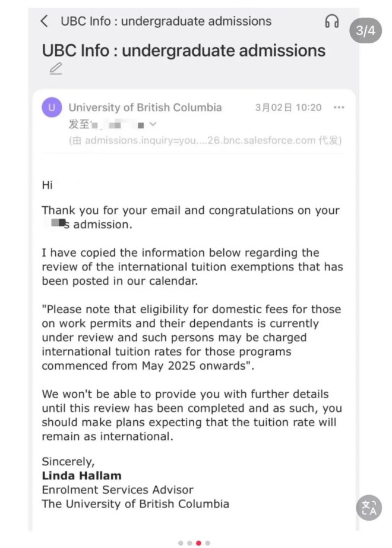Expand recipient details with the chevron
Viewport: 392px width, 548px height.
coord(153,124)
